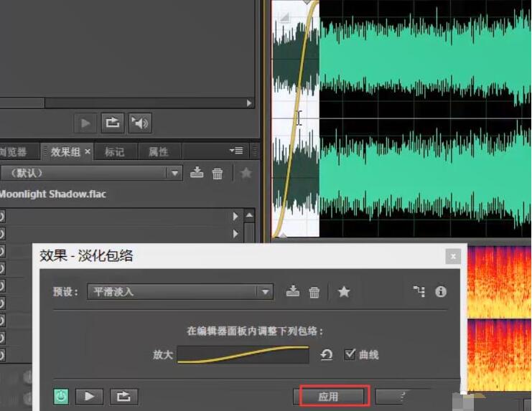The image size is (532, 411).
Task: Click the 放大 envelope curve preview
Action: click(243, 354)
